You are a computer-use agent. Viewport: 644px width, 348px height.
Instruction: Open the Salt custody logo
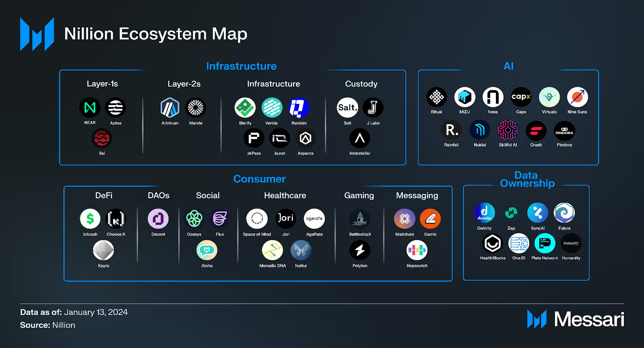(347, 108)
